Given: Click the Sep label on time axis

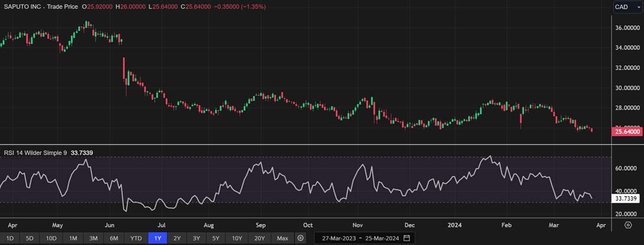Looking at the screenshot, I should (261, 226).
